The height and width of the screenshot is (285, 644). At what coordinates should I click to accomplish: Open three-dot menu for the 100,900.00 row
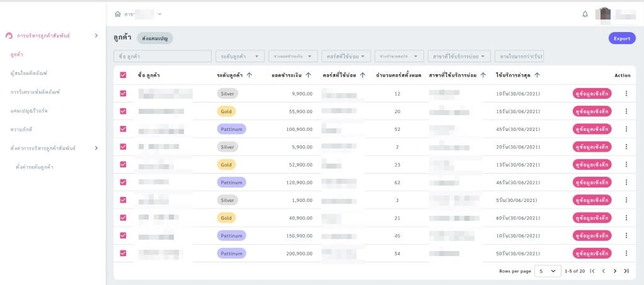point(626,129)
